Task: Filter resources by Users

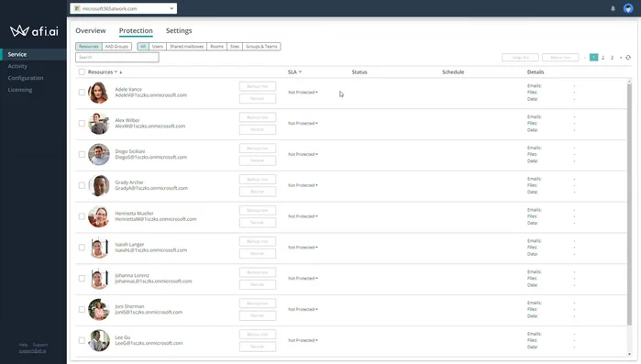Action: pyautogui.click(x=158, y=47)
